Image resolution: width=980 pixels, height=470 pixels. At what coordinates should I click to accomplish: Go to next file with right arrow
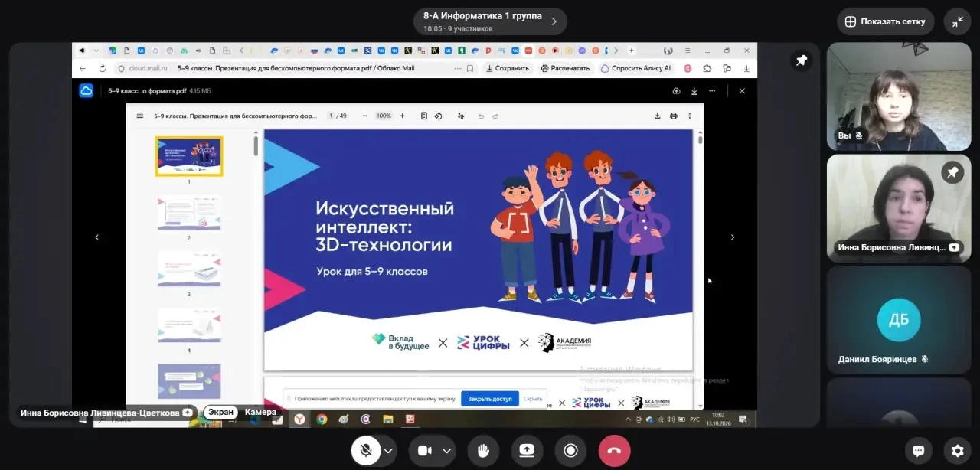pos(733,237)
